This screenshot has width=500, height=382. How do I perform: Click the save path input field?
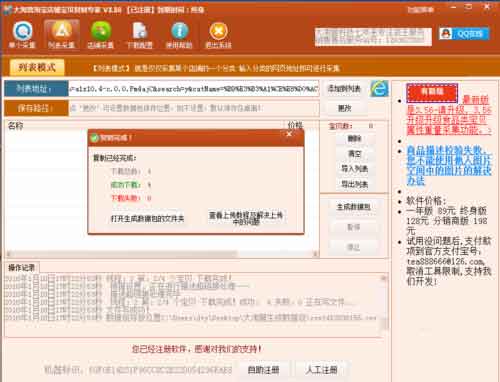194,108
